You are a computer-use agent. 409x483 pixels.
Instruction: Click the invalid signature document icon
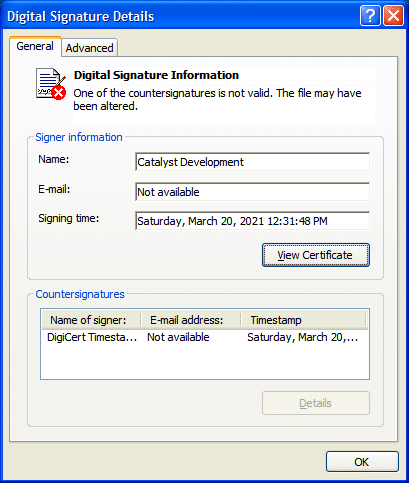click(51, 84)
